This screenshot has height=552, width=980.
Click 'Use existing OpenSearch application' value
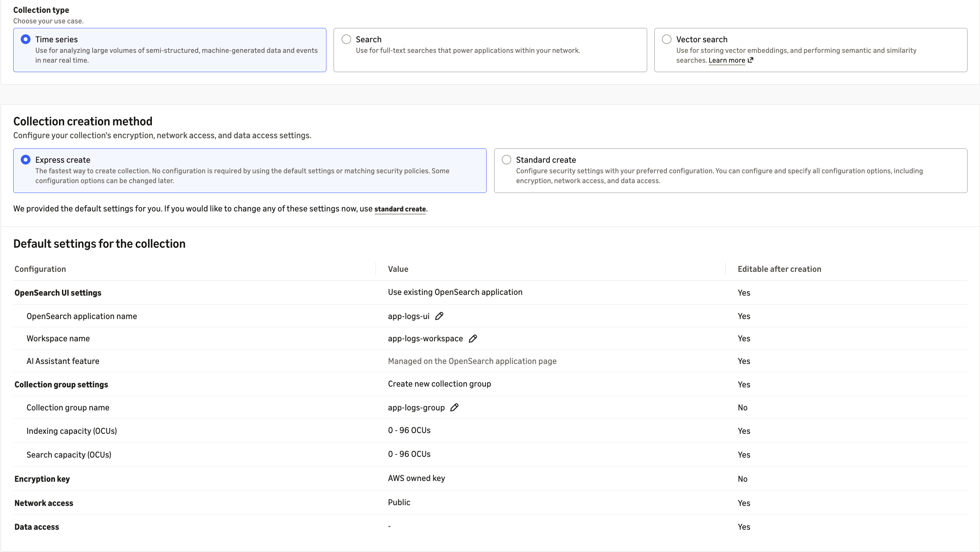point(455,292)
